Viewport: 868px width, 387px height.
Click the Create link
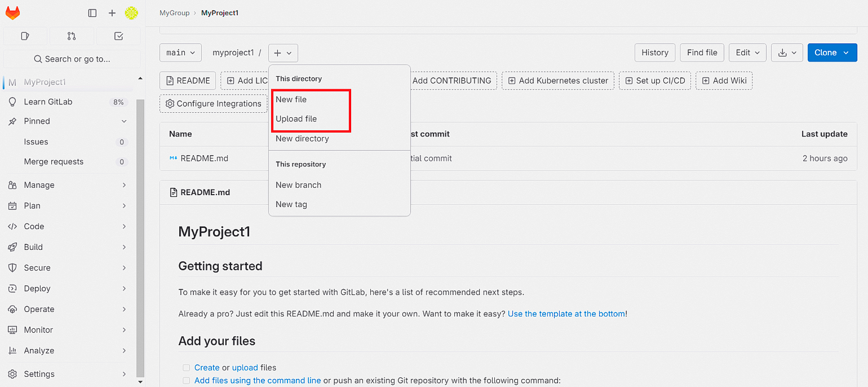[207, 368]
